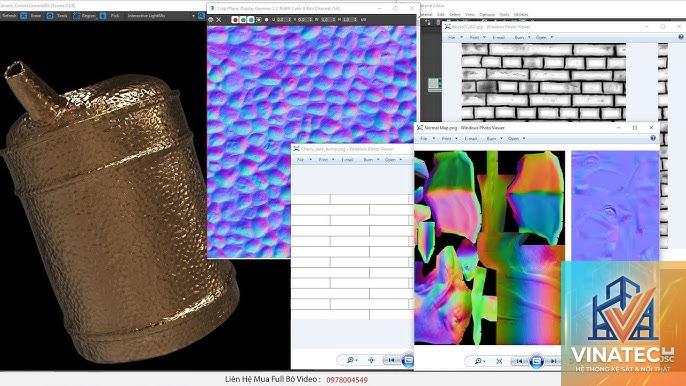Open View menu in Material Editor

tap(469, 14)
